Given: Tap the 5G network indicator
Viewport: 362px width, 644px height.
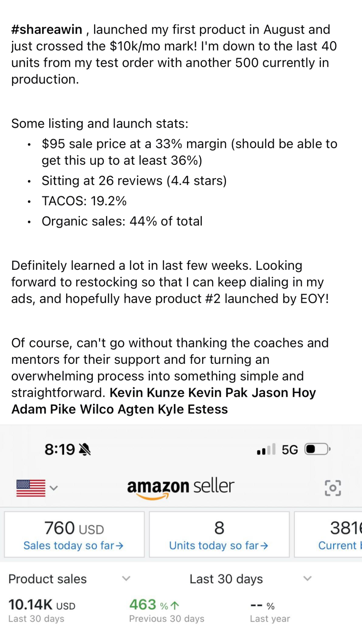Looking at the screenshot, I should (290, 450).
